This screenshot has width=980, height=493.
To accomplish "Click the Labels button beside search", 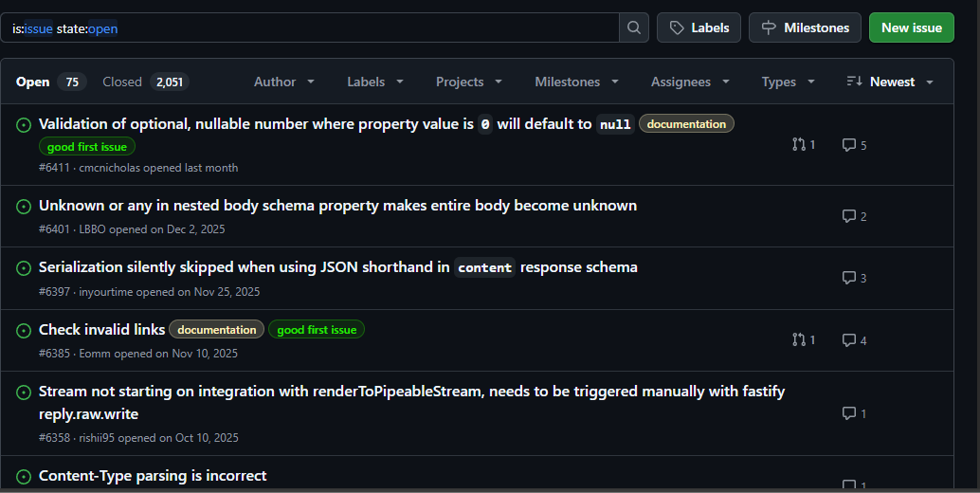I will tap(699, 27).
